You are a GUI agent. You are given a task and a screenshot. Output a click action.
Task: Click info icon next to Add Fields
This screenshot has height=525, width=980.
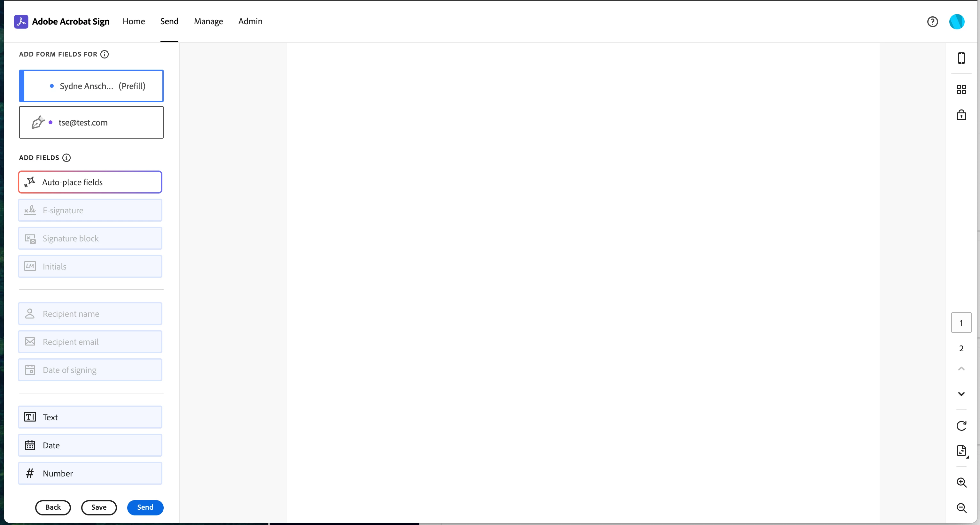pyautogui.click(x=66, y=158)
